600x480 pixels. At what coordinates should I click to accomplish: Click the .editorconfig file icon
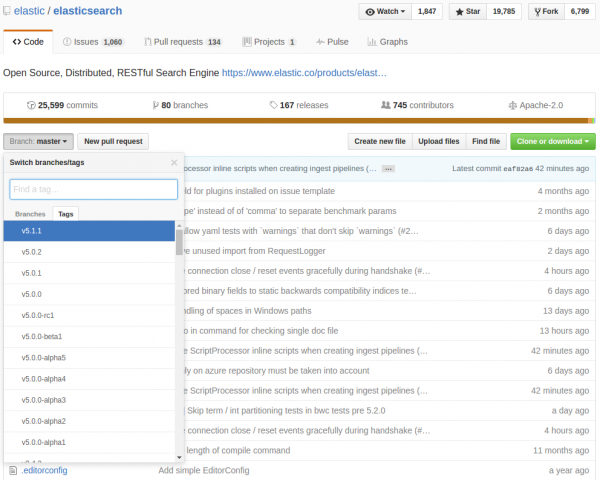tap(13, 470)
